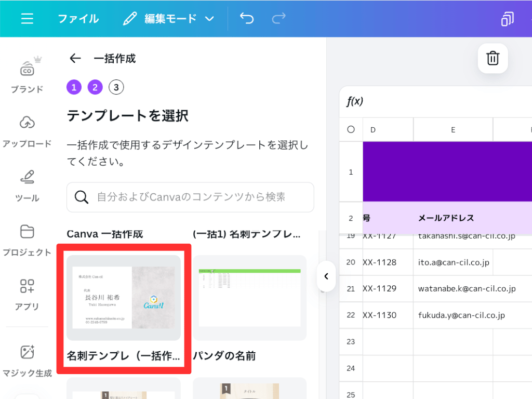The width and height of the screenshot is (532, 399).
Task: Open the プロジェクト sidebar panel
Action: [x=27, y=241]
